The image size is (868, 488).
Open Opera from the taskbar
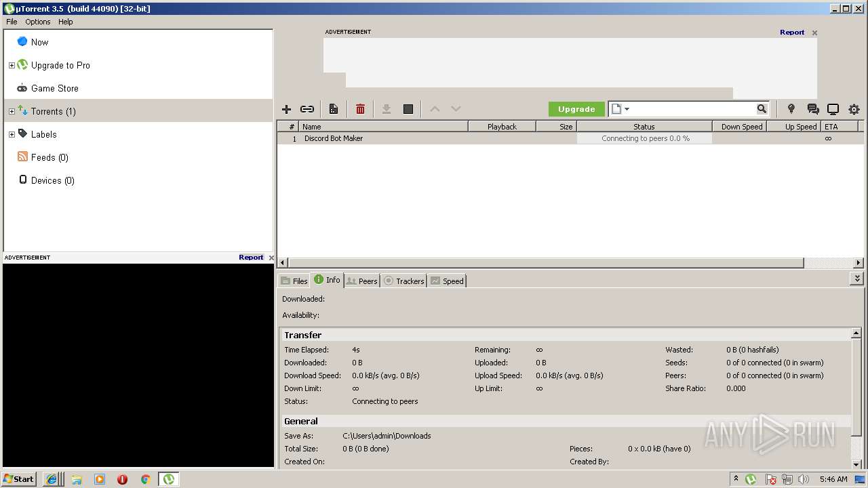click(x=122, y=479)
